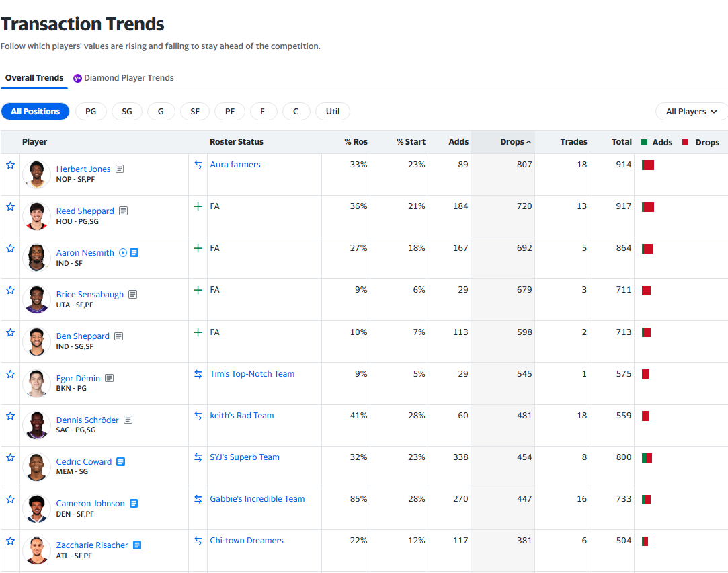
Task: Sort by Drops column header
Action: click(515, 142)
